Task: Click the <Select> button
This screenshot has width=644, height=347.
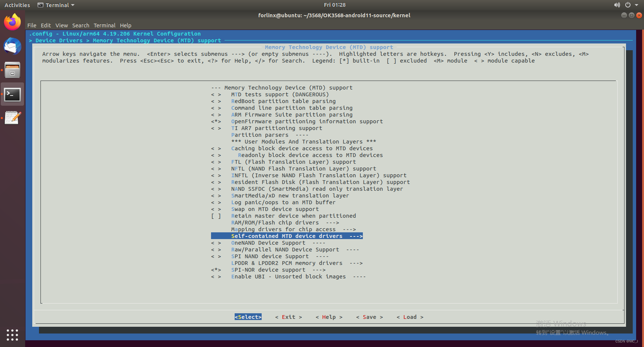Action: (248, 317)
